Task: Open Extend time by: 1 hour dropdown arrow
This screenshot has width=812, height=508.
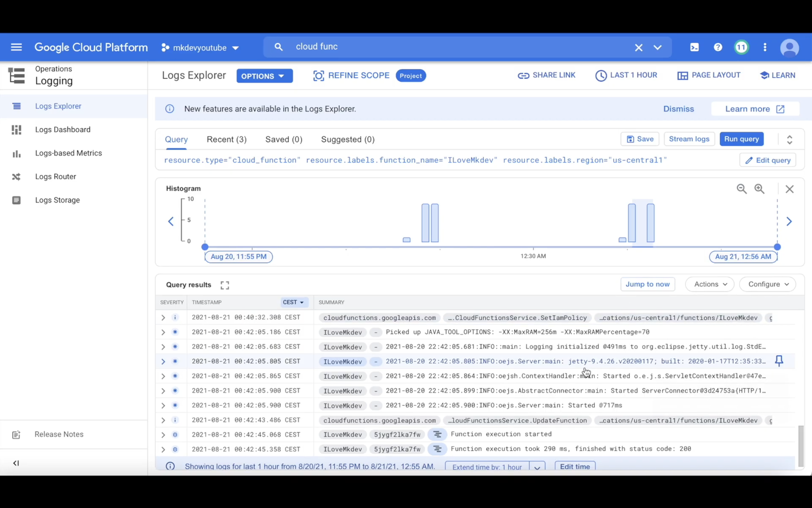Action: pyautogui.click(x=537, y=467)
